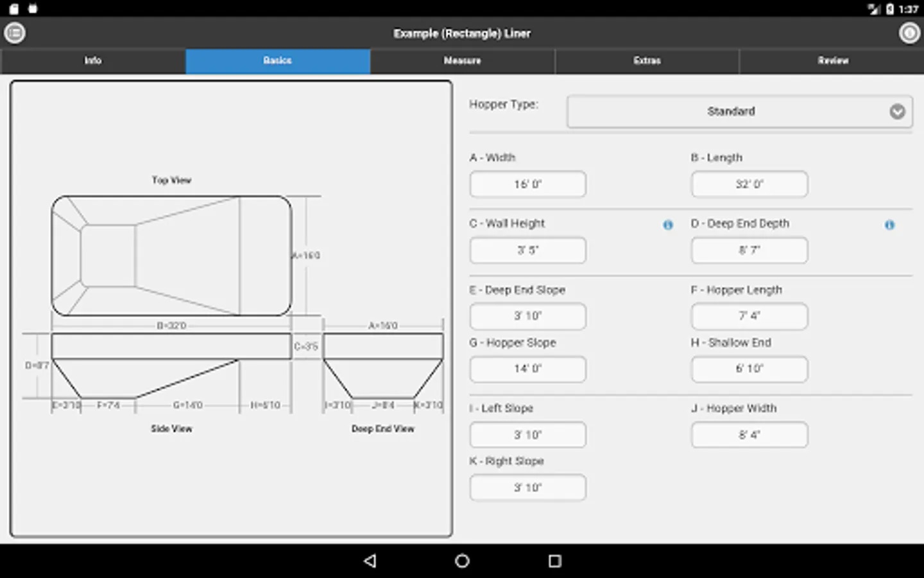The height and width of the screenshot is (578, 924).
Task: Edit the A - Width field
Action: [x=527, y=184]
